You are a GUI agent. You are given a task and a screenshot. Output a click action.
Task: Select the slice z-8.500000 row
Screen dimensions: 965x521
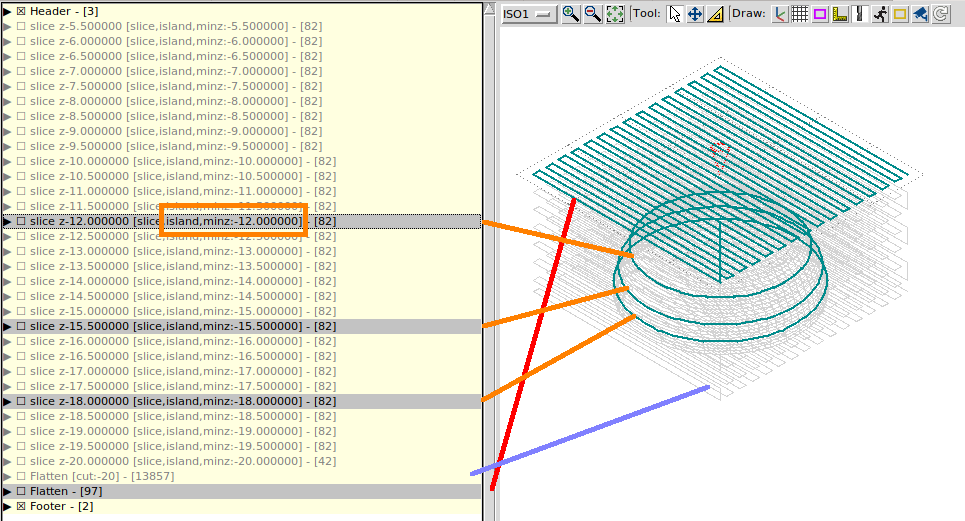pos(241,116)
